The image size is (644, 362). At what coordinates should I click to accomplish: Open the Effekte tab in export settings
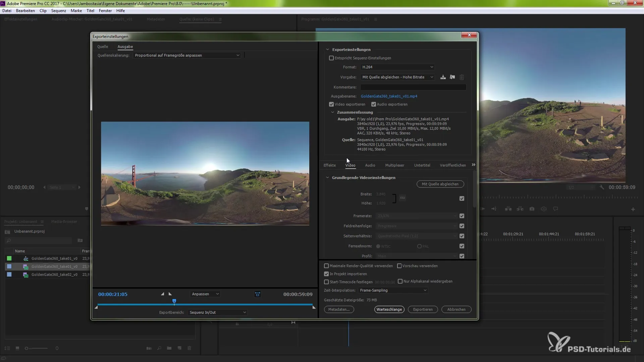coord(329,165)
